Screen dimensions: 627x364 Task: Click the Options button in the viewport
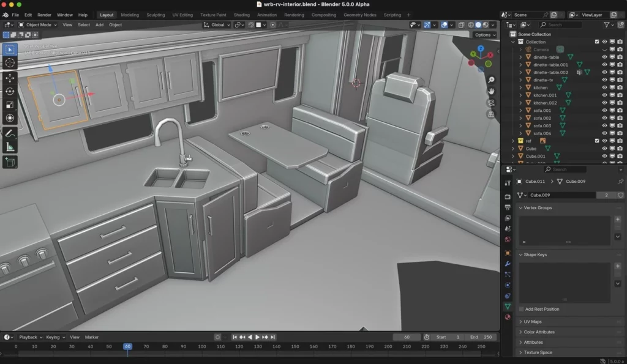pos(484,34)
